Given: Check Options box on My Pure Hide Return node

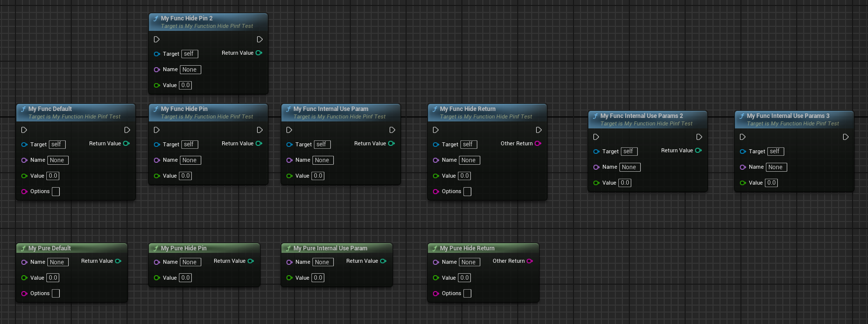Looking at the screenshot, I should point(467,294).
